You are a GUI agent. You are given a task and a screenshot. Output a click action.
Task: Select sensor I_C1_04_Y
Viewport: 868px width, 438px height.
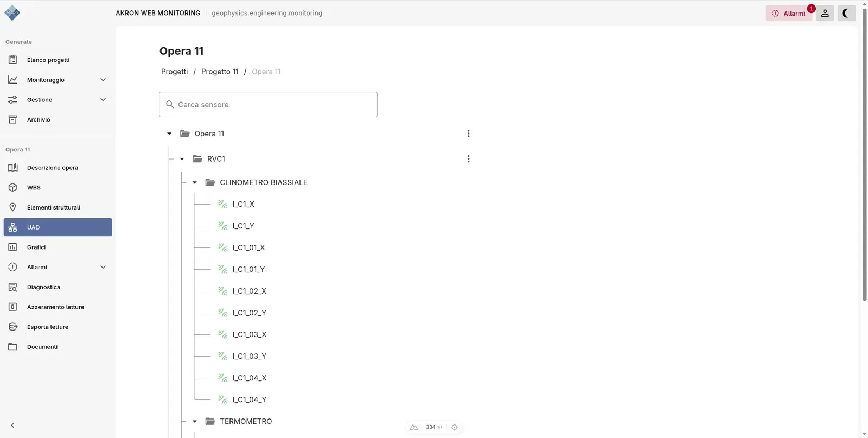tap(249, 399)
